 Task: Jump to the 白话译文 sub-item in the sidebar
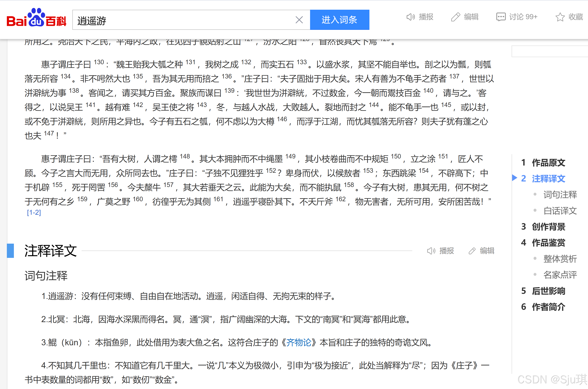(560, 211)
